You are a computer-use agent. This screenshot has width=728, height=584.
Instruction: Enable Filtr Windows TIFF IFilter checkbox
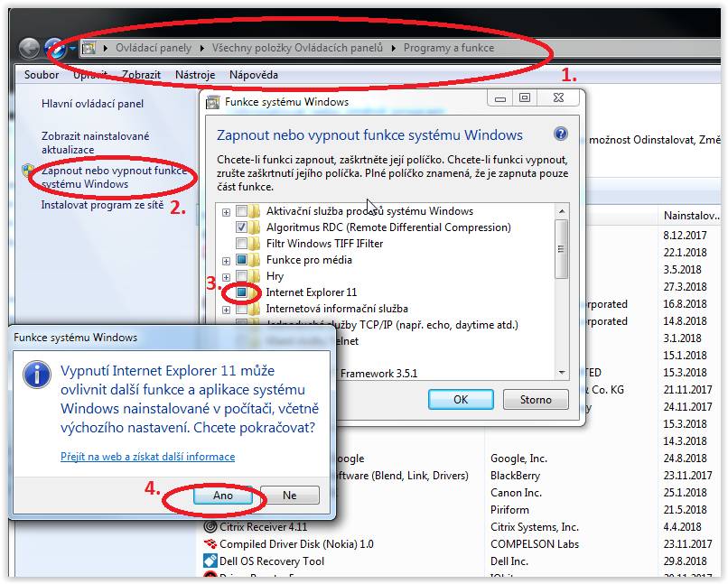point(241,244)
